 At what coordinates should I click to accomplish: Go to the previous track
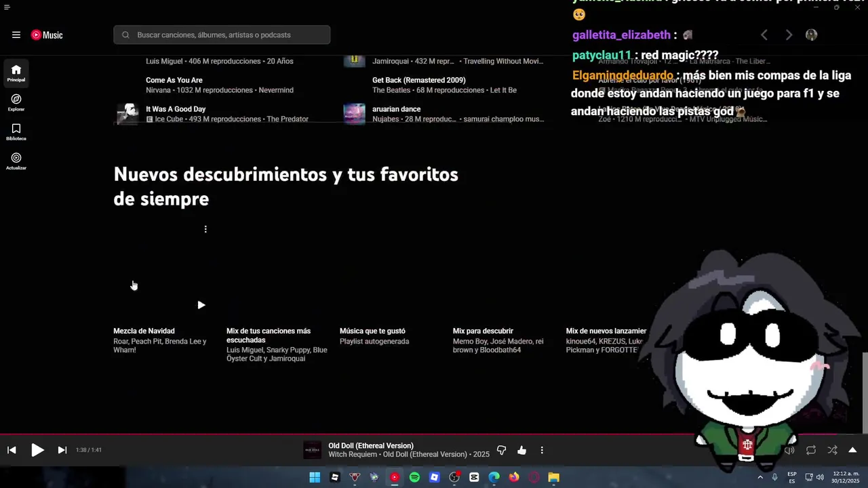[x=12, y=450]
